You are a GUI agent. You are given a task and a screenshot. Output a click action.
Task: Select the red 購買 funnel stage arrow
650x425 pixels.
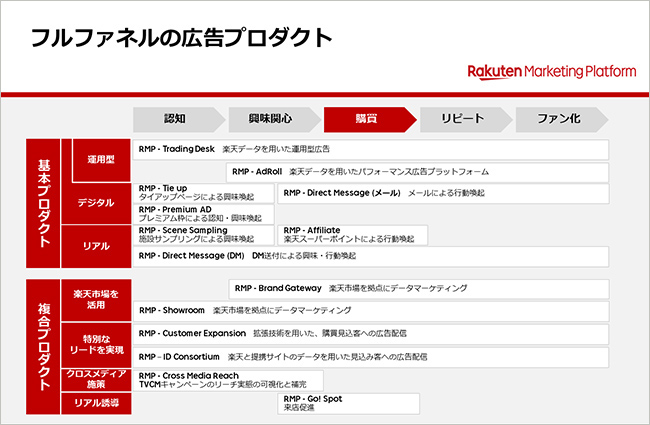tap(370, 119)
